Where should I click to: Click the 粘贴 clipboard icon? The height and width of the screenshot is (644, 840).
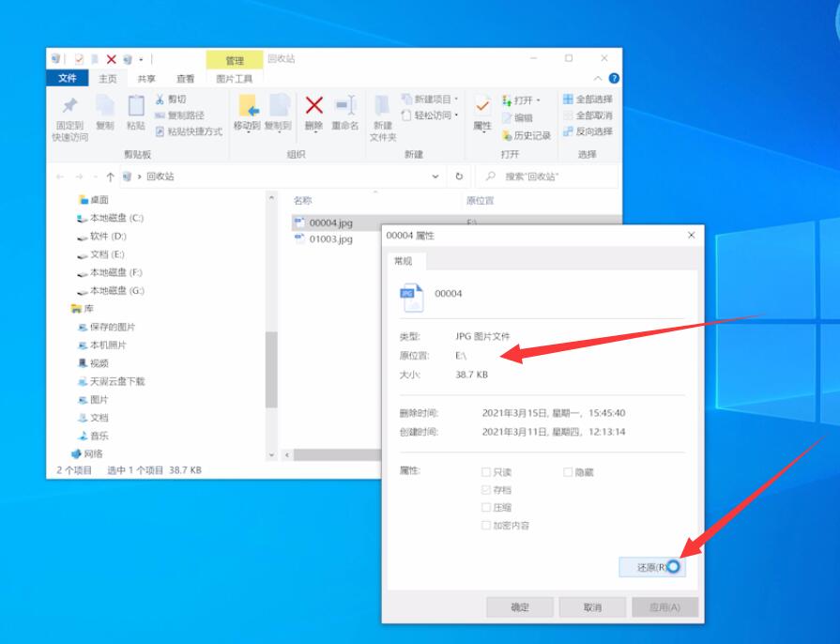click(x=135, y=105)
